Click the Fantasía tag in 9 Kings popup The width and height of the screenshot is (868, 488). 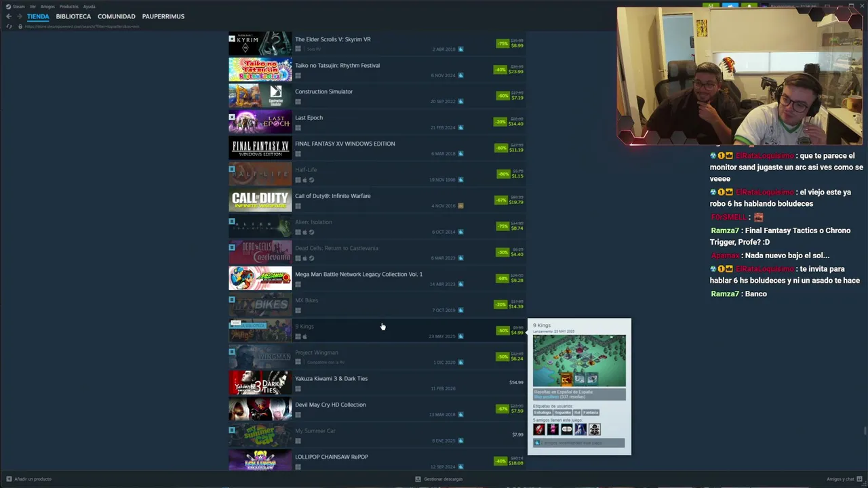click(591, 412)
